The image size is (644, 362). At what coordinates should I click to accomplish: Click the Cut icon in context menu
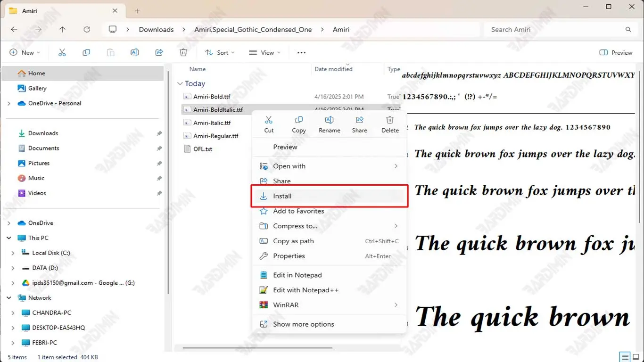269,120
